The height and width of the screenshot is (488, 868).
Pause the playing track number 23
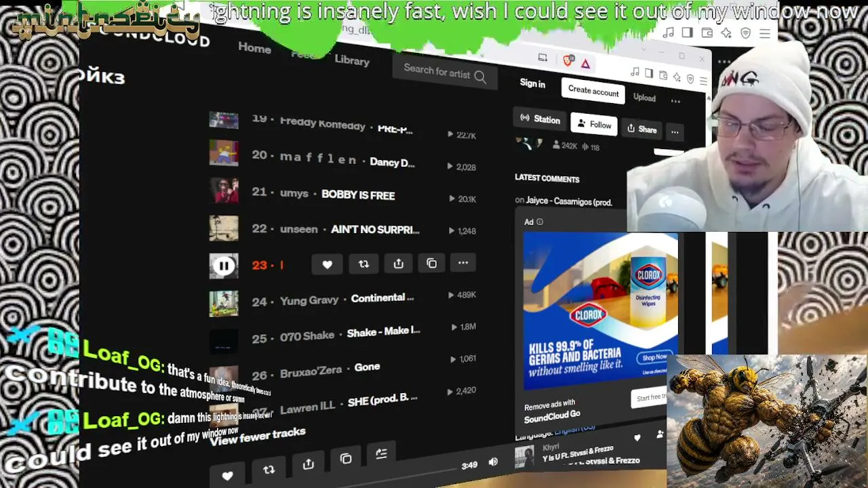223,266
